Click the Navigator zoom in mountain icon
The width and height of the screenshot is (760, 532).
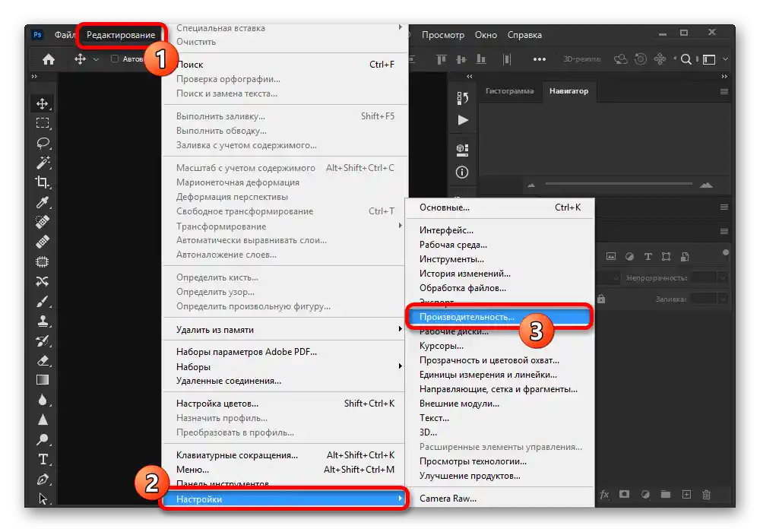pyautogui.click(x=706, y=185)
